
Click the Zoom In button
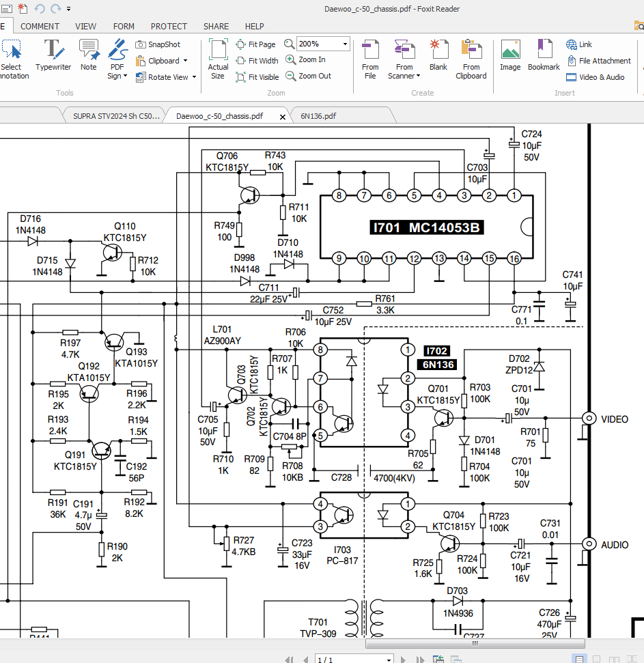(305, 59)
